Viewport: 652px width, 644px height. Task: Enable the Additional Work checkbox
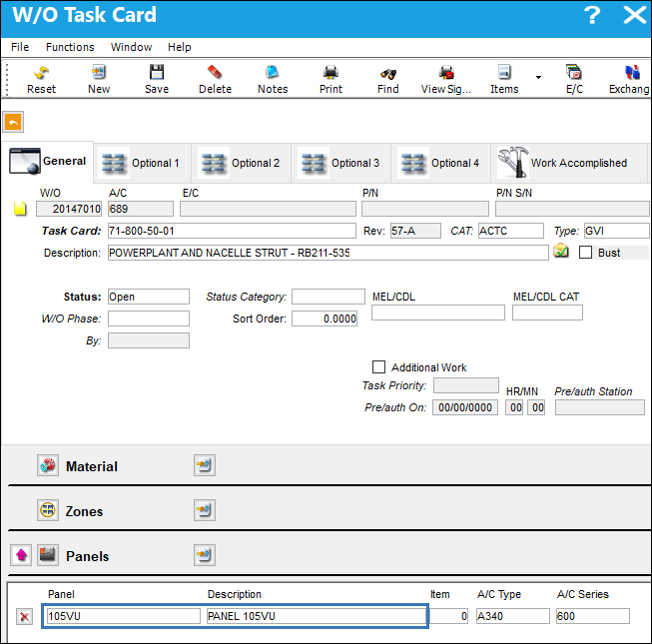click(x=378, y=367)
